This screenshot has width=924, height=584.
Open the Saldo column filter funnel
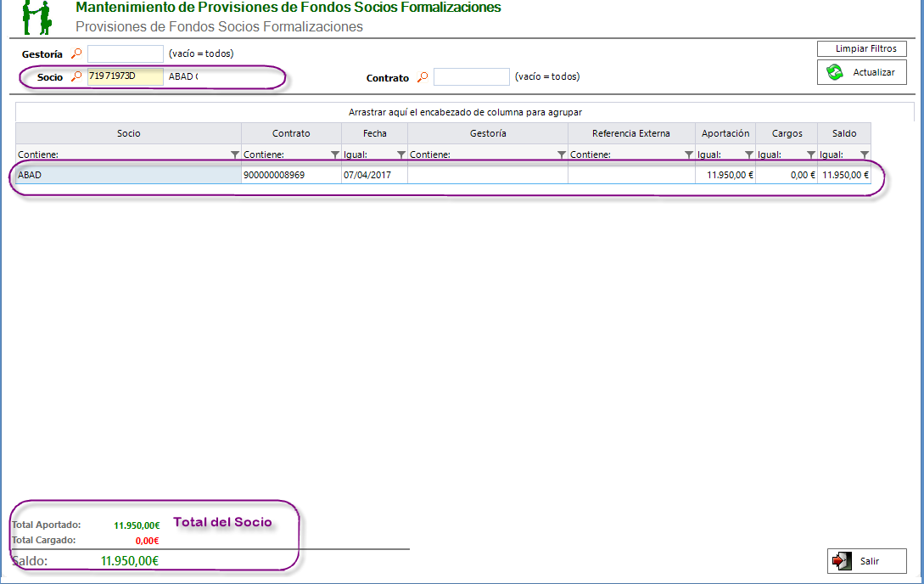pyautogui.click(x=864, y=154)
